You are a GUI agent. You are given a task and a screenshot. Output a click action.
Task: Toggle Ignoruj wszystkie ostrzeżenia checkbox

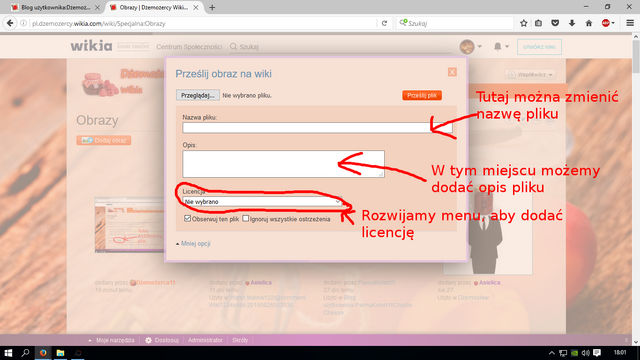(x=245, y=219)
